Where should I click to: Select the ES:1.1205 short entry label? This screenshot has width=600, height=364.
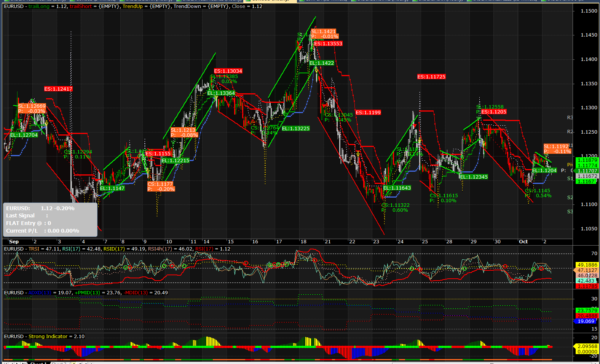coord(494,112)
